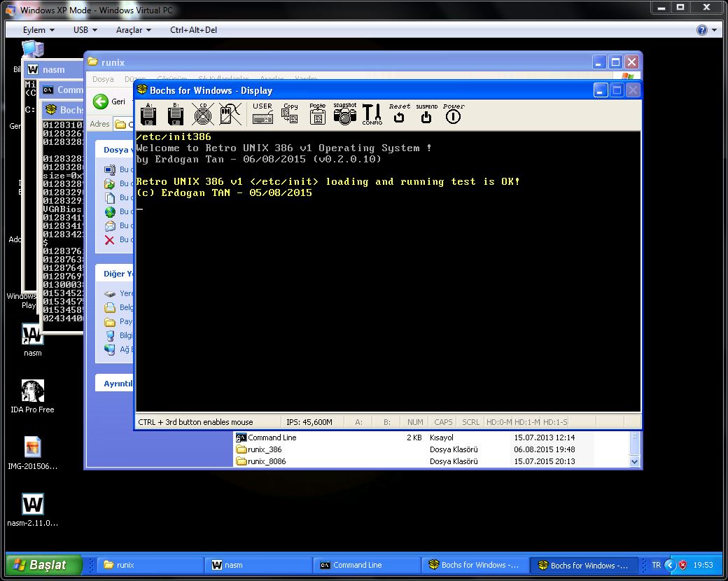Open the Eylem menu

point(38,29)
